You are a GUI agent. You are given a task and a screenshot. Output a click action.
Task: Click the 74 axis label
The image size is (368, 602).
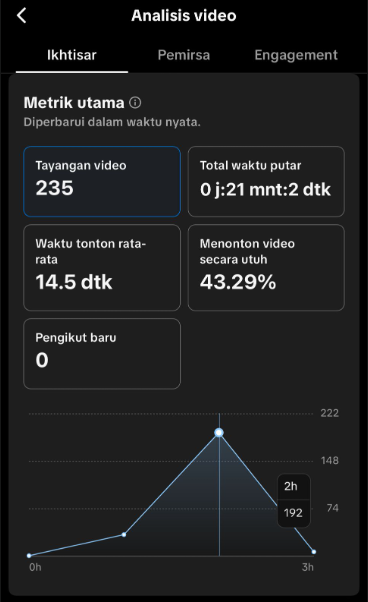point(333,508)
